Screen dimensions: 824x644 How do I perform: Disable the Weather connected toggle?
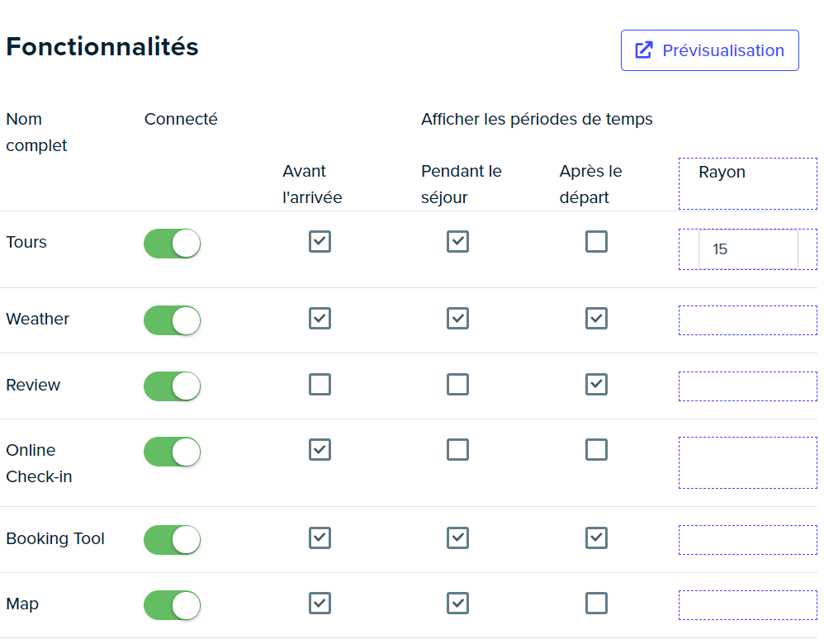pyautogui.click(x=173, y=320)
